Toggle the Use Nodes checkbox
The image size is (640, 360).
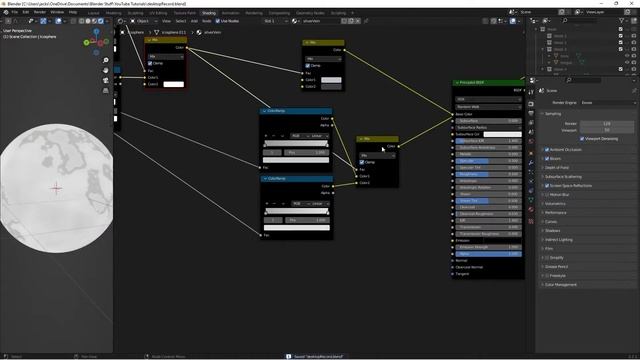218,21
